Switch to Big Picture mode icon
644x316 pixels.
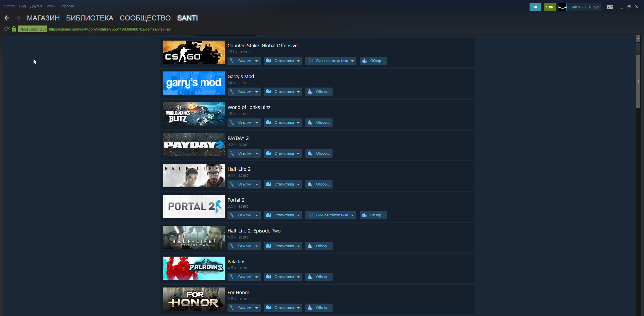point(610,7)
